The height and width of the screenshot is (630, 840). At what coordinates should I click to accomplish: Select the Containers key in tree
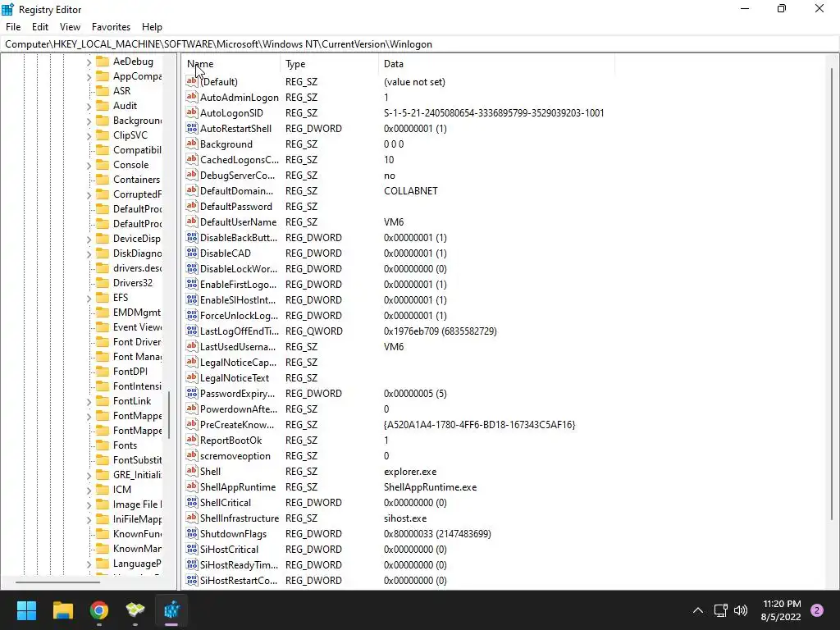coord(136,180)
